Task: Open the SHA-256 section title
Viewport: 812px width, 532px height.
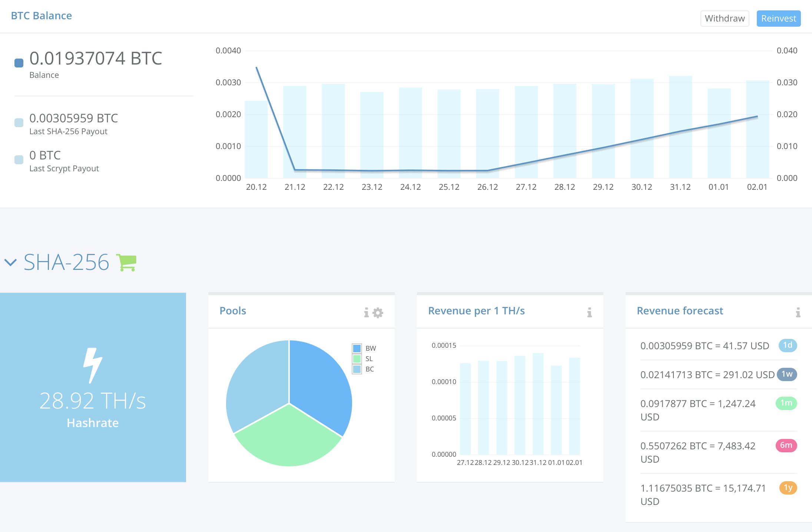Action: coord(66,262)
